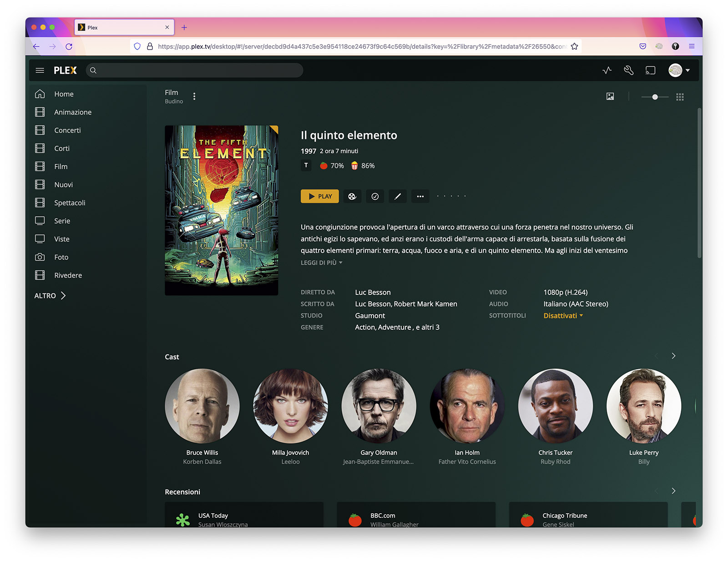Open Luke Perry cast photo
This screenshot has height=561, width=728.
point(644,406)
